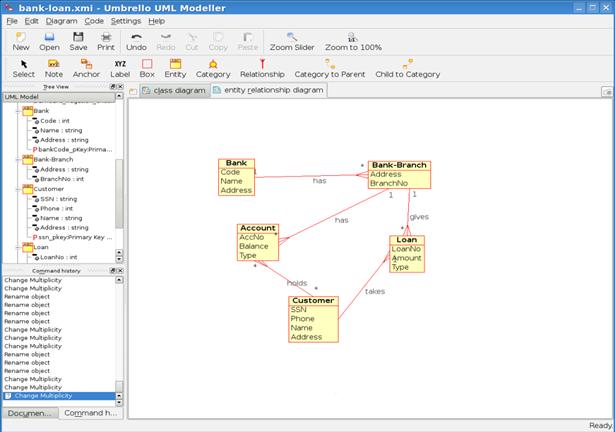Float the Tree View panel
615x432 pixels.
113,86
